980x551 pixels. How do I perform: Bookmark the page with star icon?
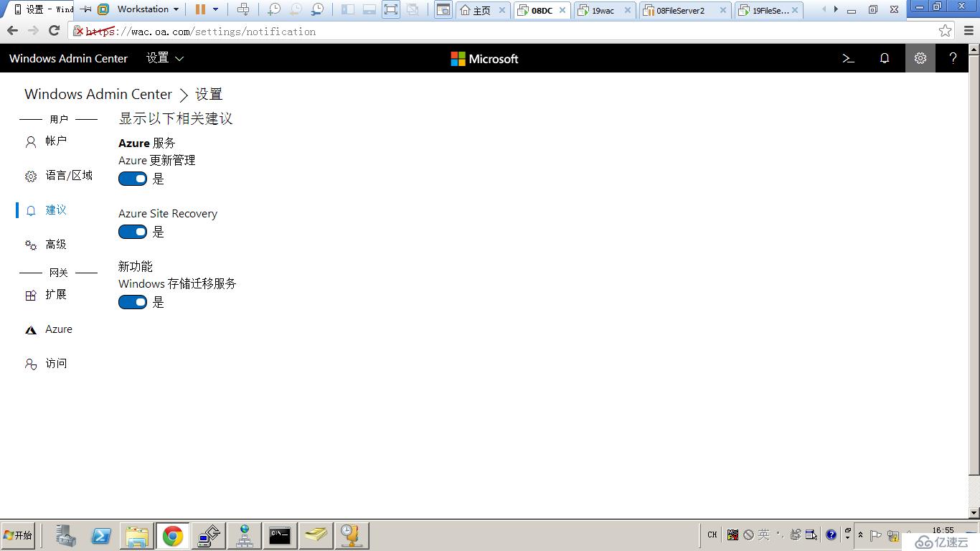pos(945,31)
